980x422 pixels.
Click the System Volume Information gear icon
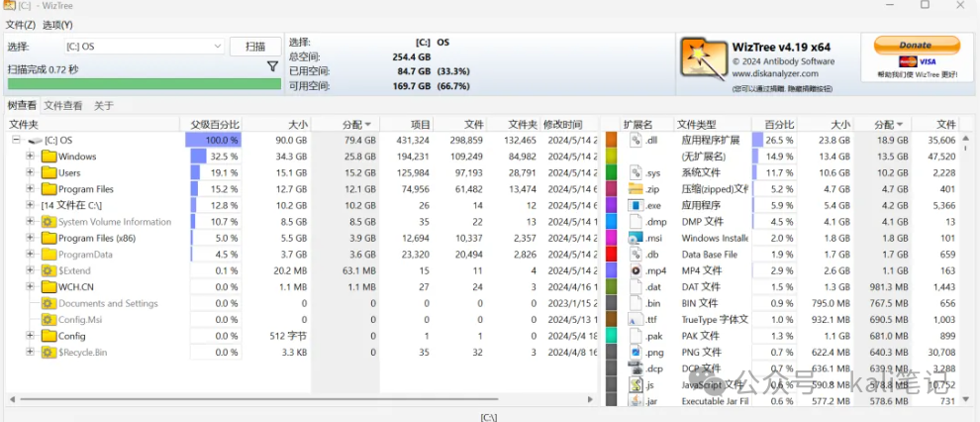(x=49, y=221)
